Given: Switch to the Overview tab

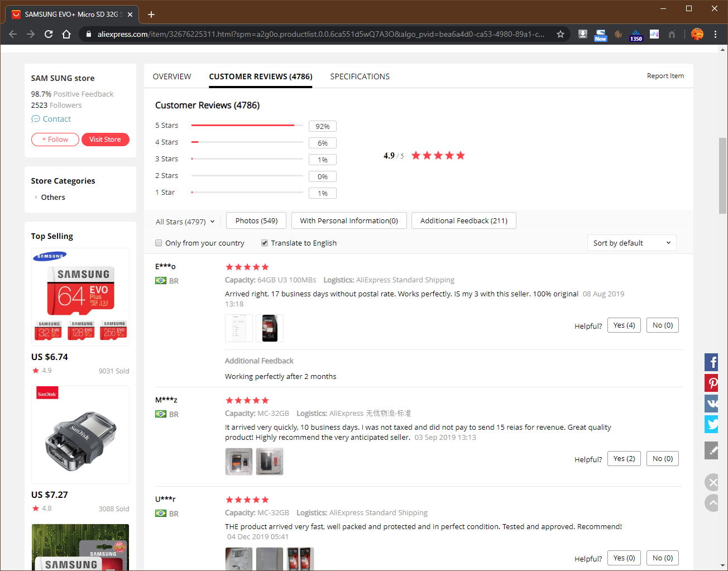Looking at the screenshot, I should pos(172,76).
